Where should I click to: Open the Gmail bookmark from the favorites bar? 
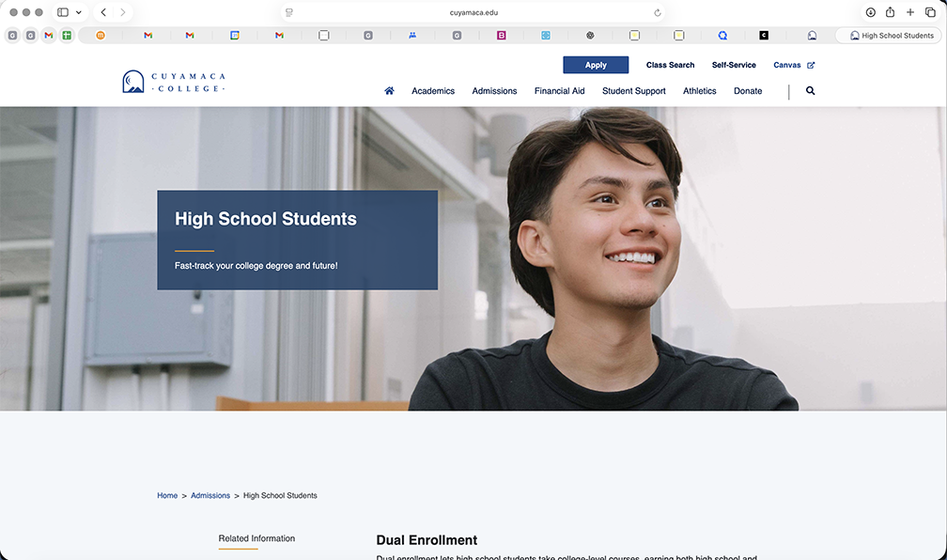pos(46,35)
